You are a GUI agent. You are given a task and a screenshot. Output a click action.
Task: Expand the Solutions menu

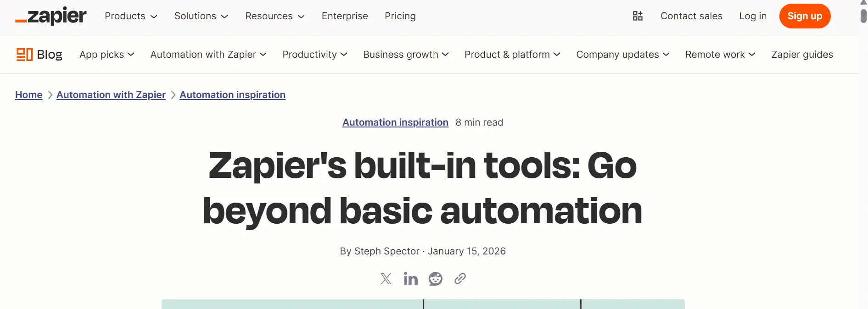point(201,16)
